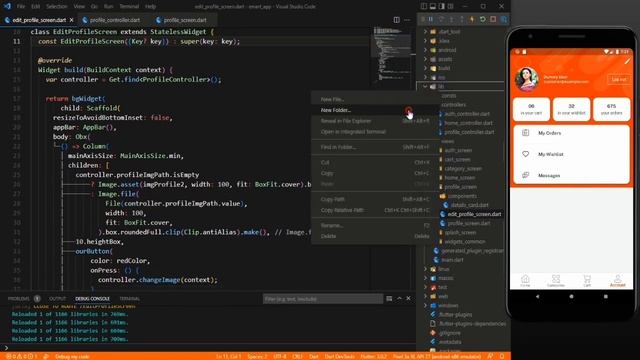Tap the profile avatar in emulator
This screenshot has width=640, height=360.
[x=527, y=79]
